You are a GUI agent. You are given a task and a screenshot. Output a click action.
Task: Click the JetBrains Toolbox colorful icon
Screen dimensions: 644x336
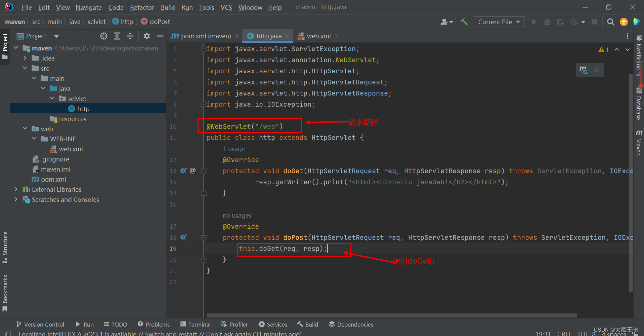tap(637, 22)
